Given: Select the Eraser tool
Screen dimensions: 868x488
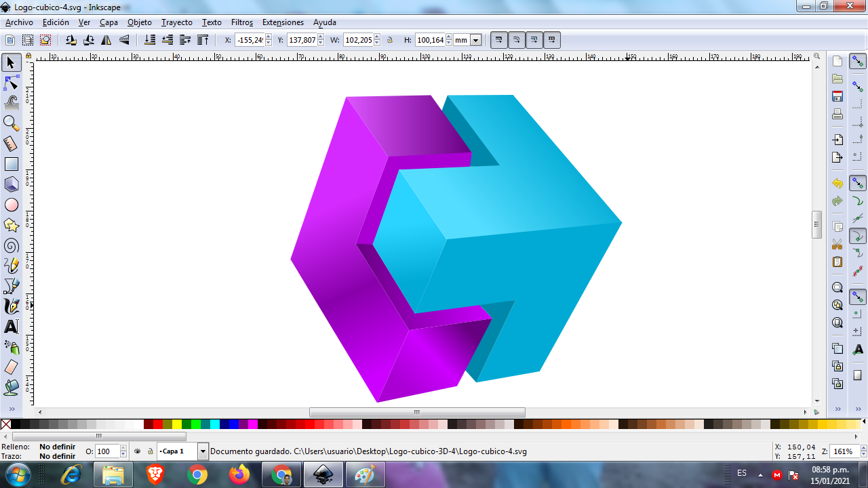Looking at the screenshot, I should tap(11, 367).
